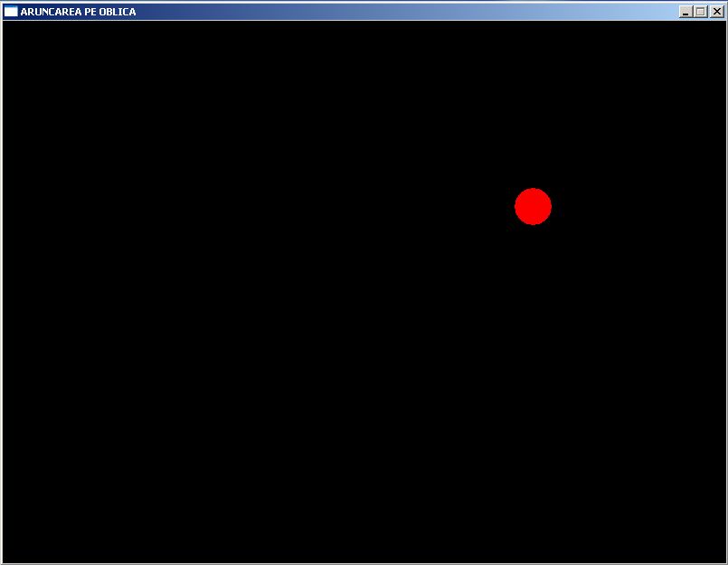
Task: Close the ARUNCAREA PE OBLICA window
Action: [x=717, y=12]
